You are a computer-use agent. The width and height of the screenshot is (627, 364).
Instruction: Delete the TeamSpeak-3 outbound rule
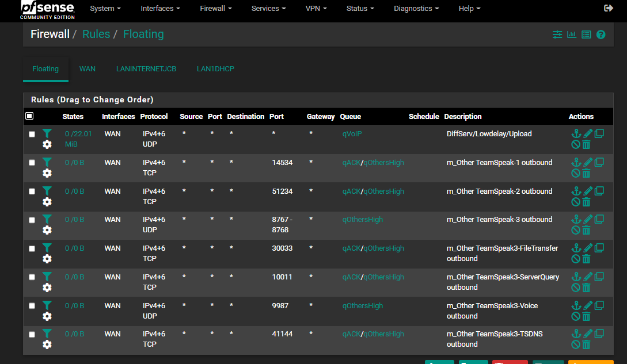(x=586, y=230)
